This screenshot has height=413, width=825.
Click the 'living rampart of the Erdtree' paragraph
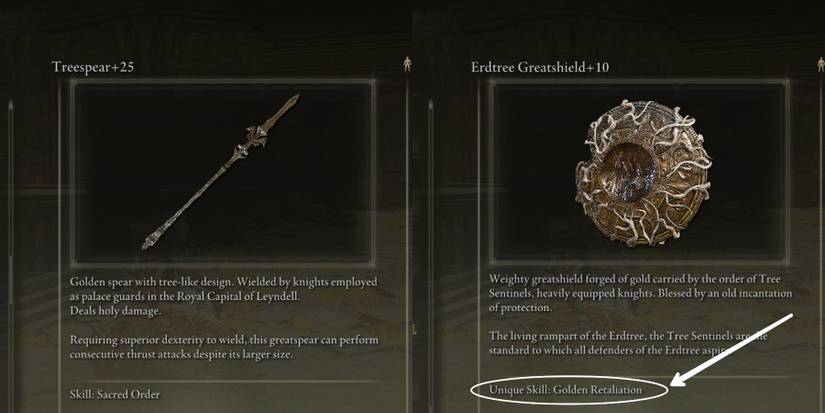click(x=627, y=343)
